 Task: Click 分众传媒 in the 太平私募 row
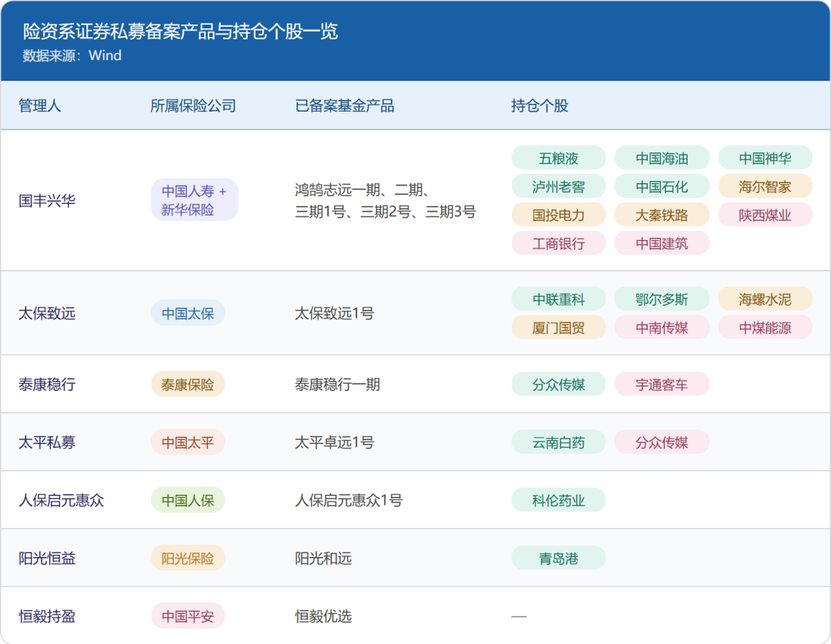(662, 442)
